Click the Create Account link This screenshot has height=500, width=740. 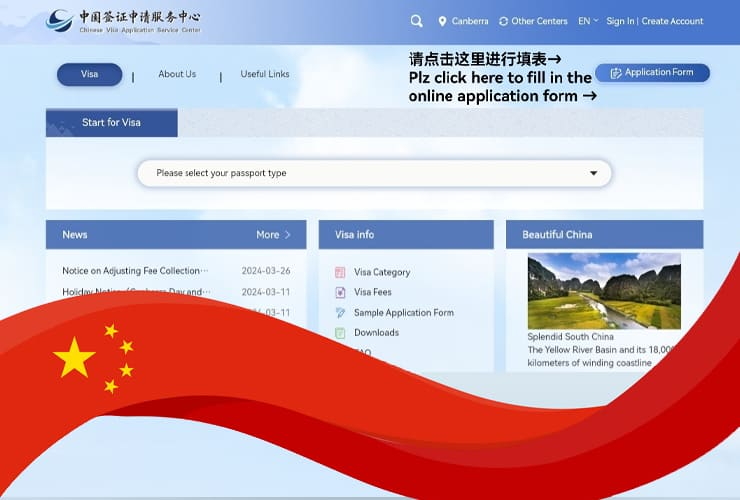[x=672, y=21]
